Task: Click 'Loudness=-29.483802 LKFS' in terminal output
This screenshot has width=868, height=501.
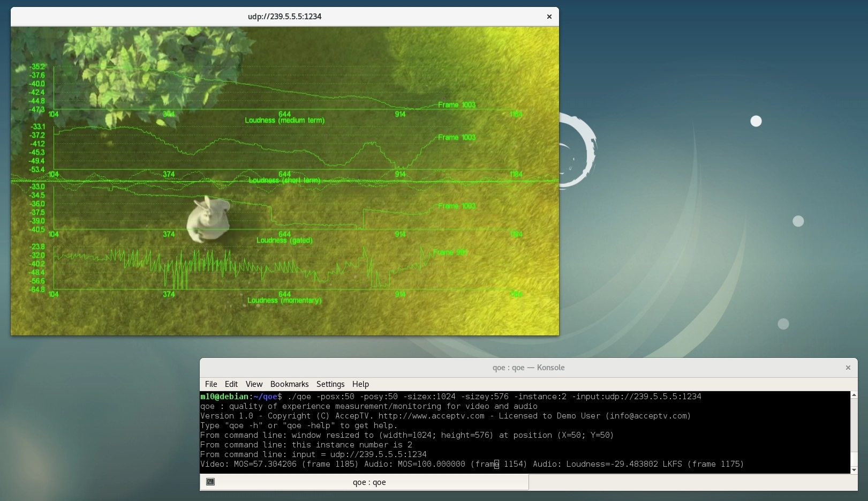Action: click(624, 465)
